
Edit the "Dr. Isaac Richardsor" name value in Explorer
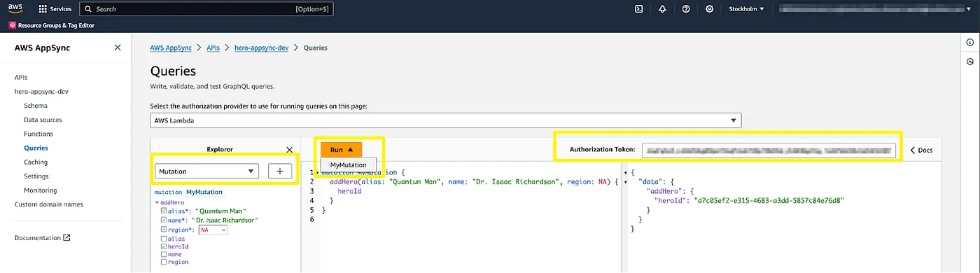[x=225, y=220]
